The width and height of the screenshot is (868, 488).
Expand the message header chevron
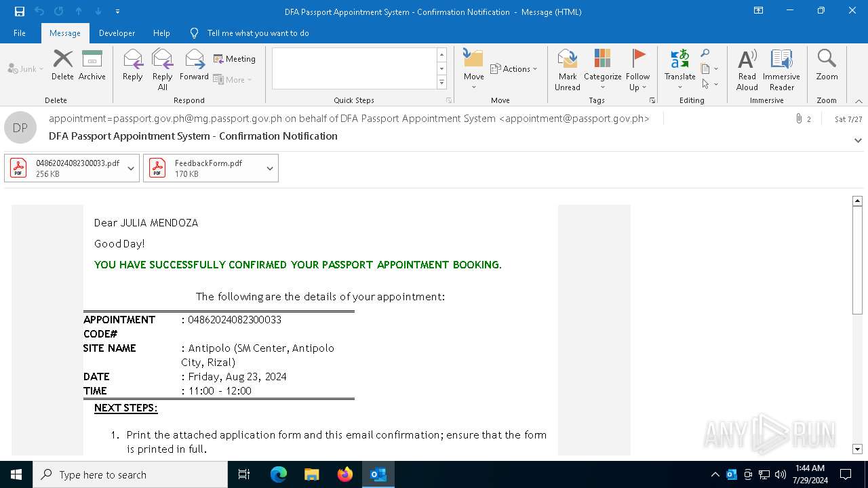tap(858, 141)
